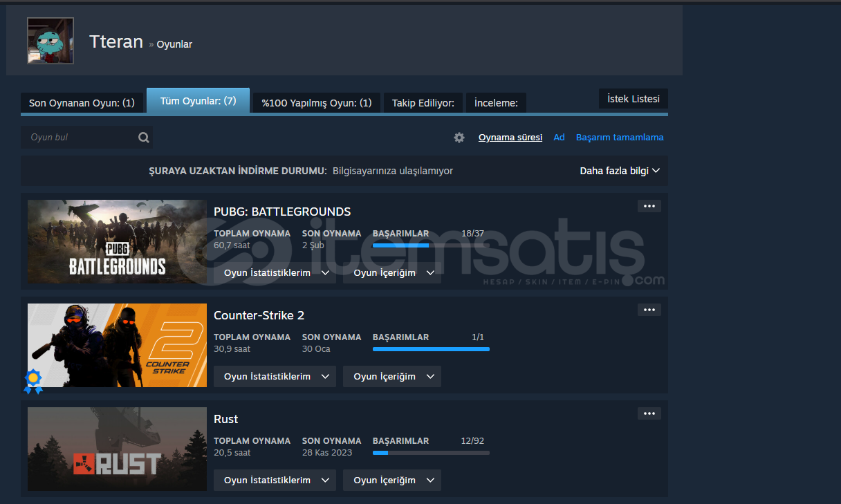Sort by Başarım tamamlama
This screenshot has height=504, width=841.
(619, 138)
